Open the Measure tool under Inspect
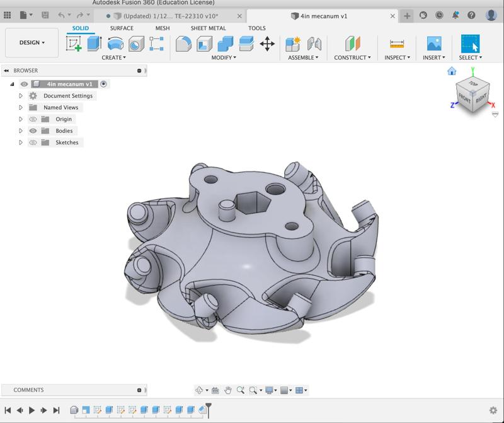504x423 pixels. (397, 43)
